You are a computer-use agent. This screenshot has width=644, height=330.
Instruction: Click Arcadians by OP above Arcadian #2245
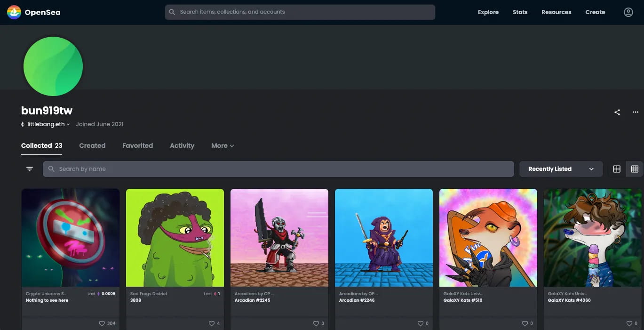[x=254, y=294]
